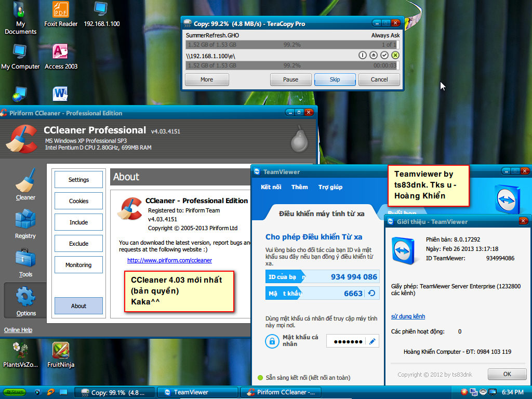Click the TeraCopy green remove icon

395,55
